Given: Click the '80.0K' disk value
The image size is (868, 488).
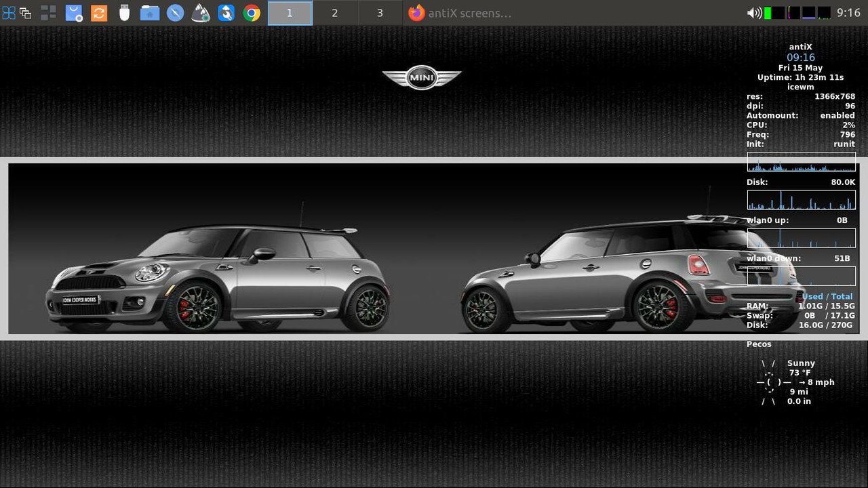Looking at the screenshot, I should [843, 182].
